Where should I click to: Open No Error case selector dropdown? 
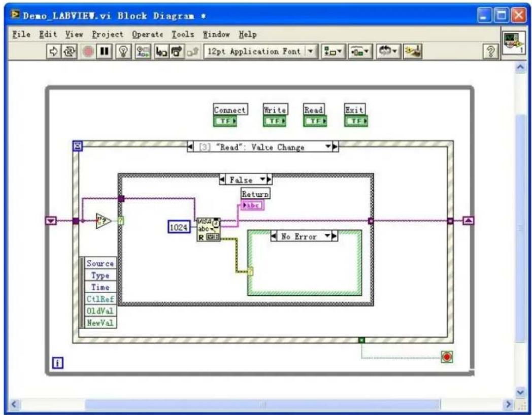(x=328, y=236)
